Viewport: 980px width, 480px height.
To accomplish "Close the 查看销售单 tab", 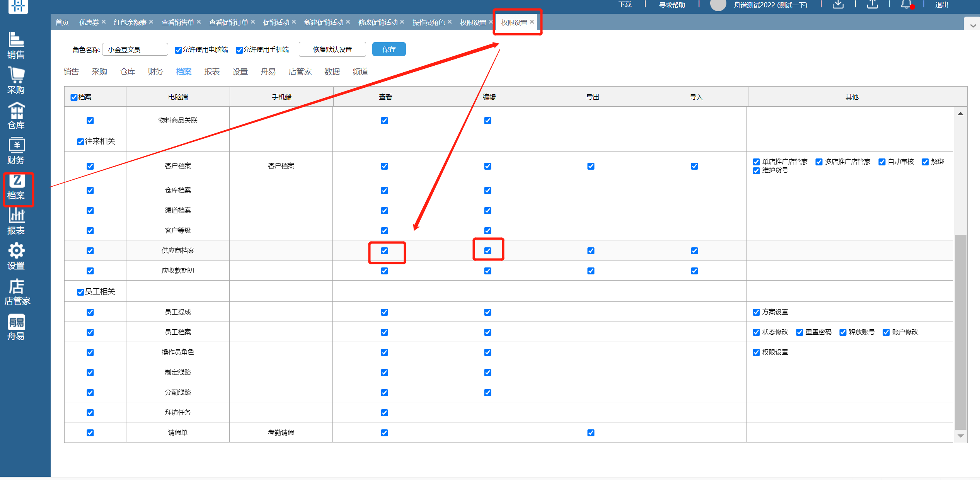I will tap(199, 22).
